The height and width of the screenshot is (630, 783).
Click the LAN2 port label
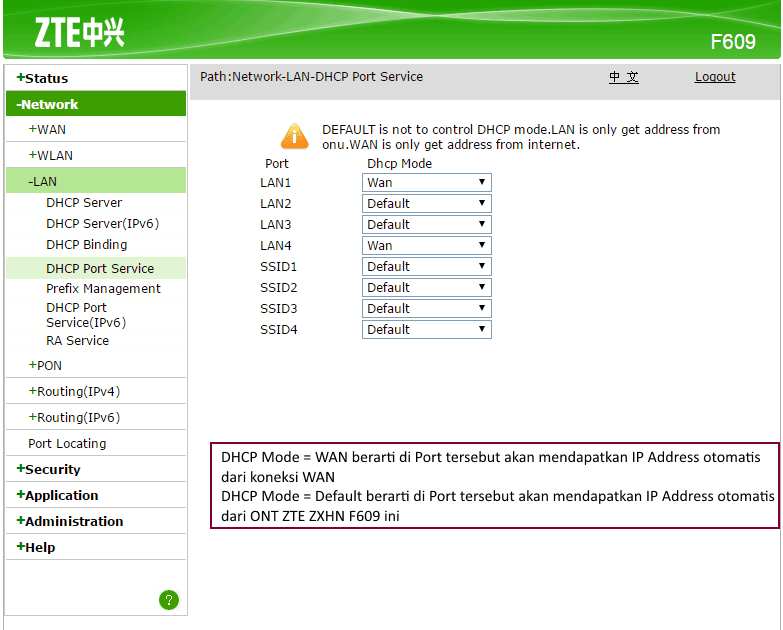[276, 204]
